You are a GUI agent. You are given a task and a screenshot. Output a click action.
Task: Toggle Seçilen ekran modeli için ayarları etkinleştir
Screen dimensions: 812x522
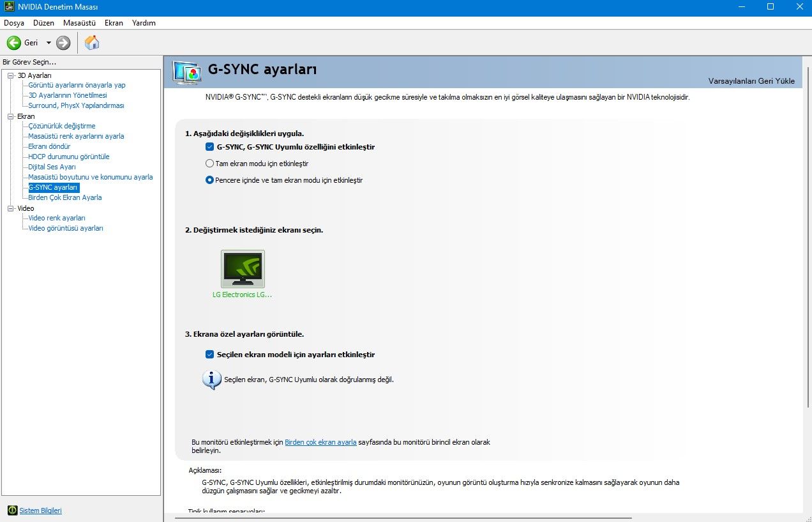click(209, 355)
